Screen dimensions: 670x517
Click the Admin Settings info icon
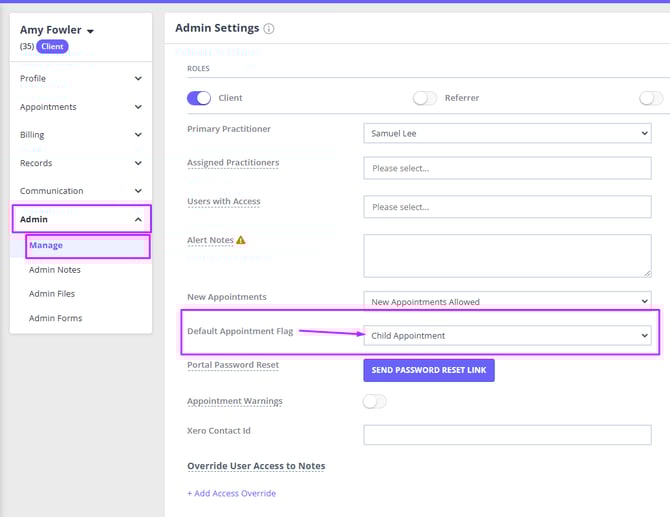coord(269,29)
